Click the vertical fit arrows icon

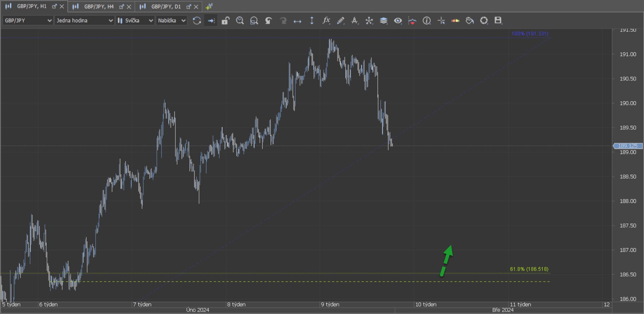click(312, 21)
